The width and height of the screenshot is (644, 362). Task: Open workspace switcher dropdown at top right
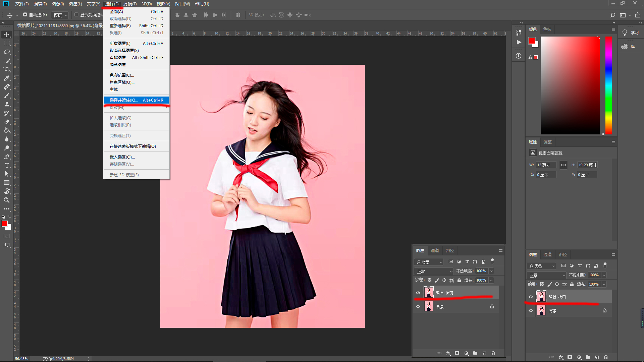click(625, 15)
